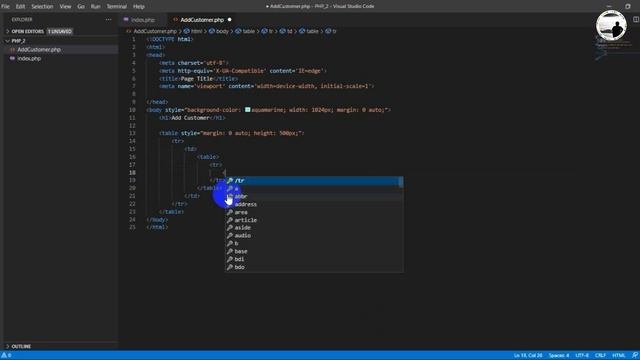Click Ln 18, Col 26 cursor position
Screen dimensions: 640x360
pos(528,356)
